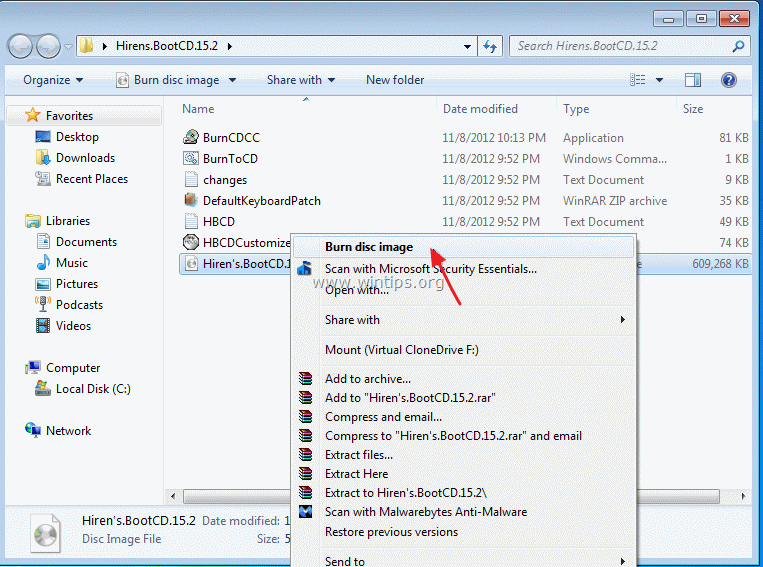Select Mount (Virtual CloneDrive F:)

coord(464,349)
